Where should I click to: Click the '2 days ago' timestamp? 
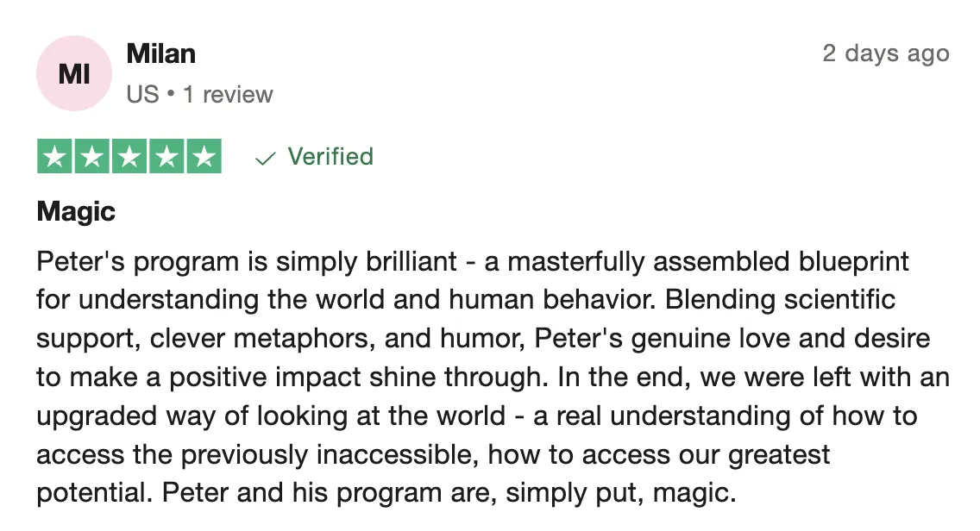tap(886, 53)
